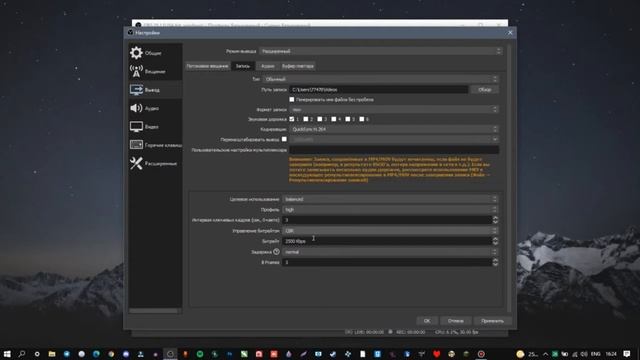
Task: Click the taskbar clock showing 16:24
Action: (611, 354)
